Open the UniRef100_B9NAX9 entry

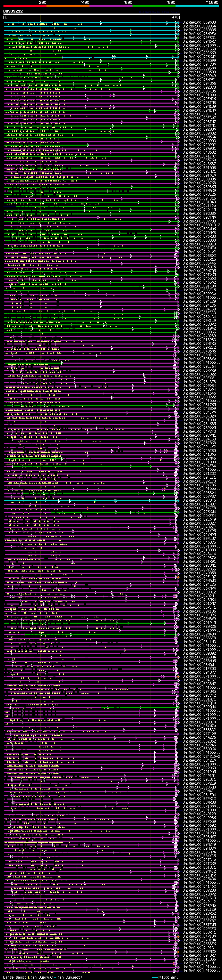click(199, 191)
